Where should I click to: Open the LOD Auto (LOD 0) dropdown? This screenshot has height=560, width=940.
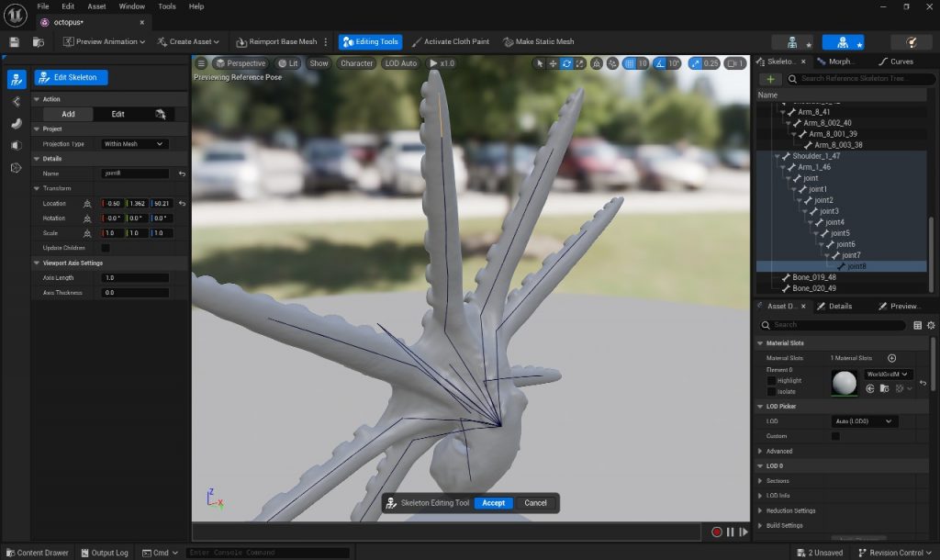point(863,421)
